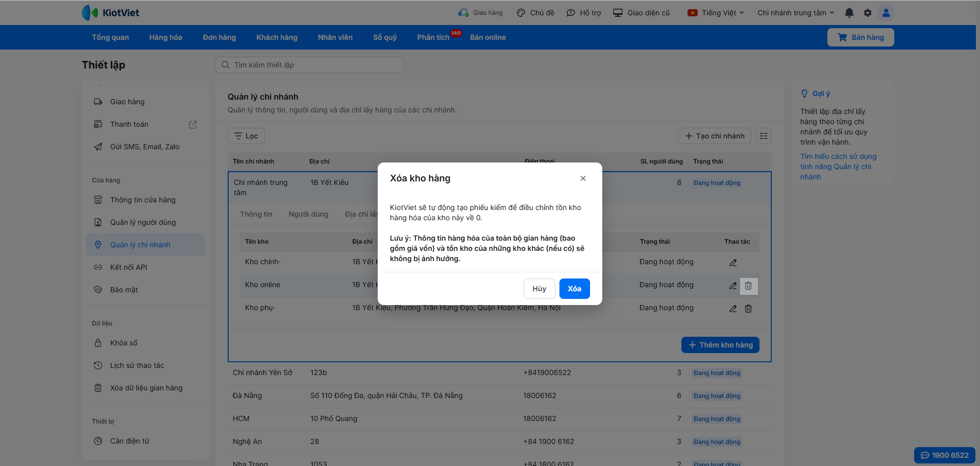
Task: Select the Nghệ An branch row
Action: [500, 442]
